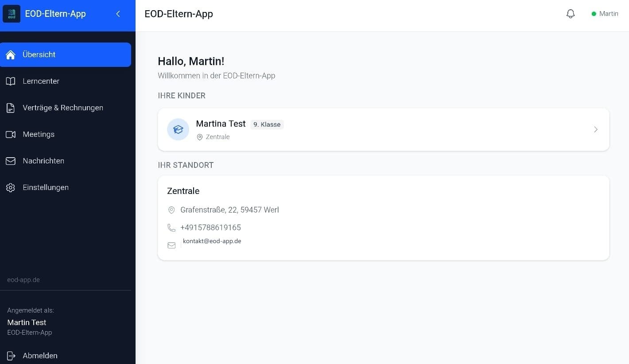629x364 pixels.
Task: Click the gear icon for Einstellungen
Action: pyautogui.click(x=11, y=187)
